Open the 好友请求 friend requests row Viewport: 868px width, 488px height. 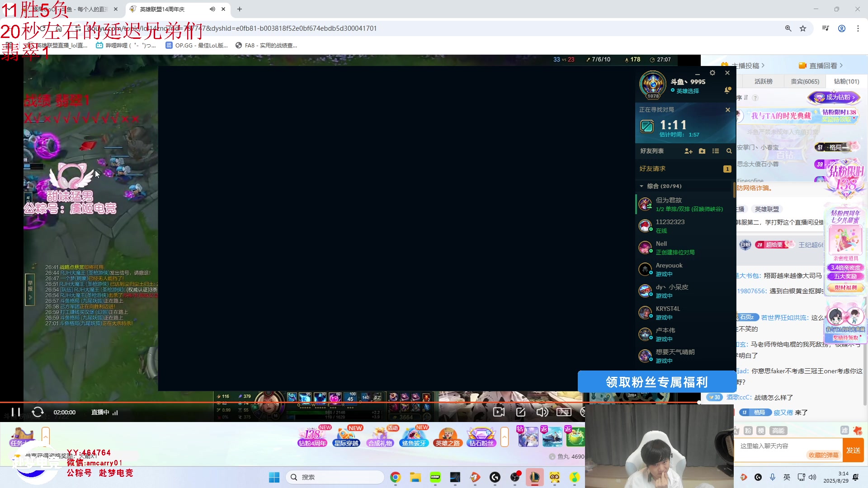pyautogui.click(x=685, y=169)
